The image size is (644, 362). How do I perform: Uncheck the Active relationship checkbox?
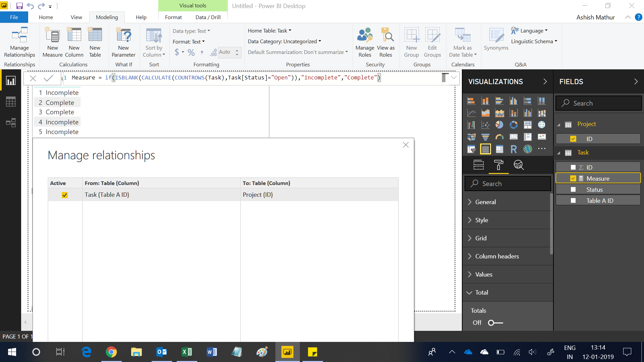coord(65,195)
